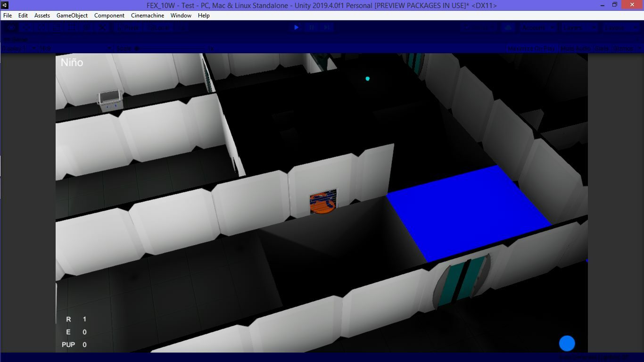Open the GameObject menu
Image resolution: width=644 pixels, height=362 pixels.
coord(72,16)
